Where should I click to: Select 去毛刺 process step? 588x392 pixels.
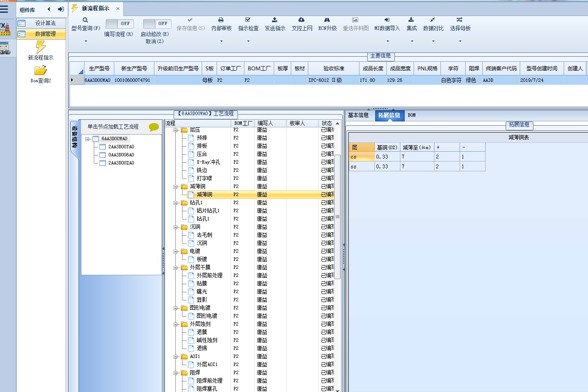coord(204,235)
